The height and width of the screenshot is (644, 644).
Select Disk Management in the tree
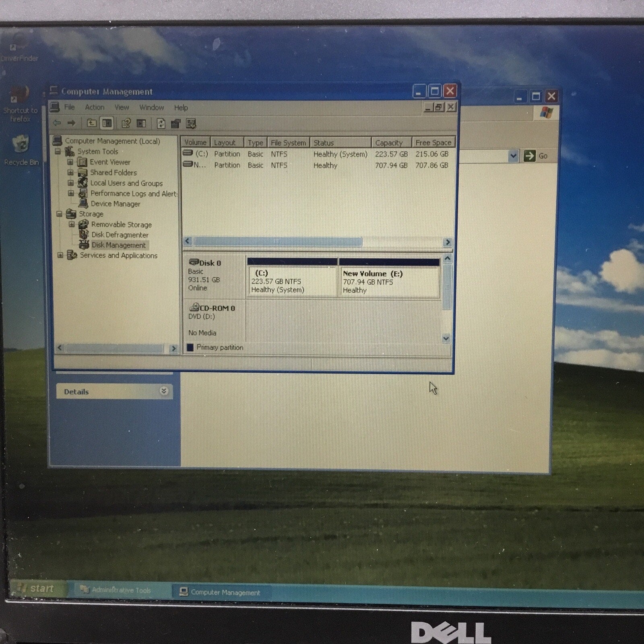coord(118,245)
